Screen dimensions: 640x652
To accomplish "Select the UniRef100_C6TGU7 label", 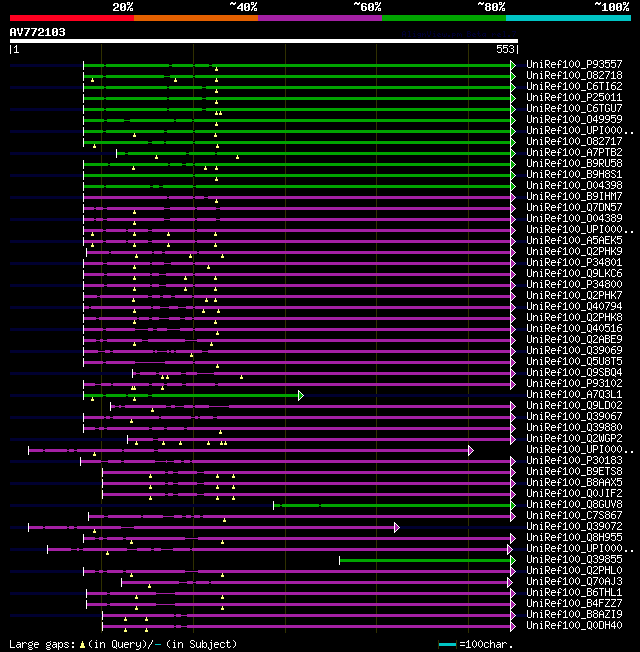I will coord(574,109).
